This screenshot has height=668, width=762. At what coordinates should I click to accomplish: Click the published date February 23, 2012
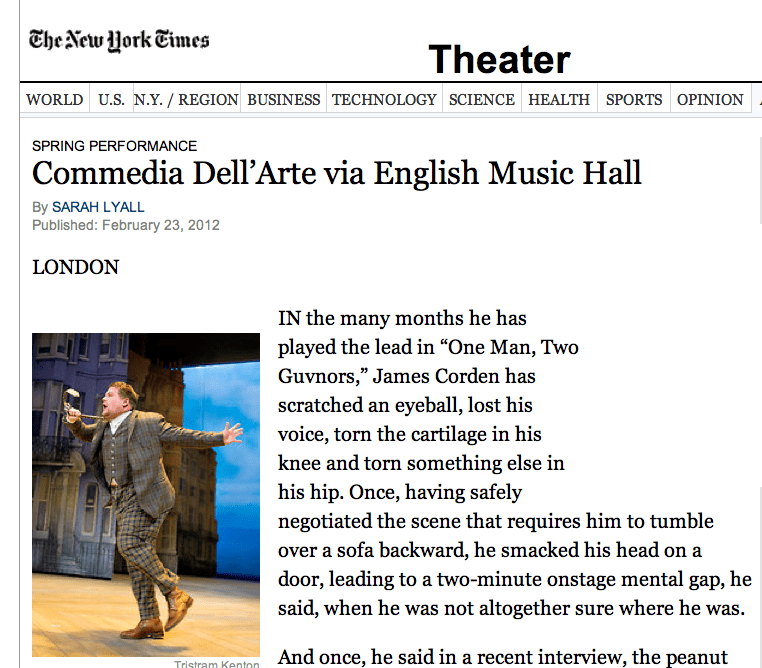(161, 225)
